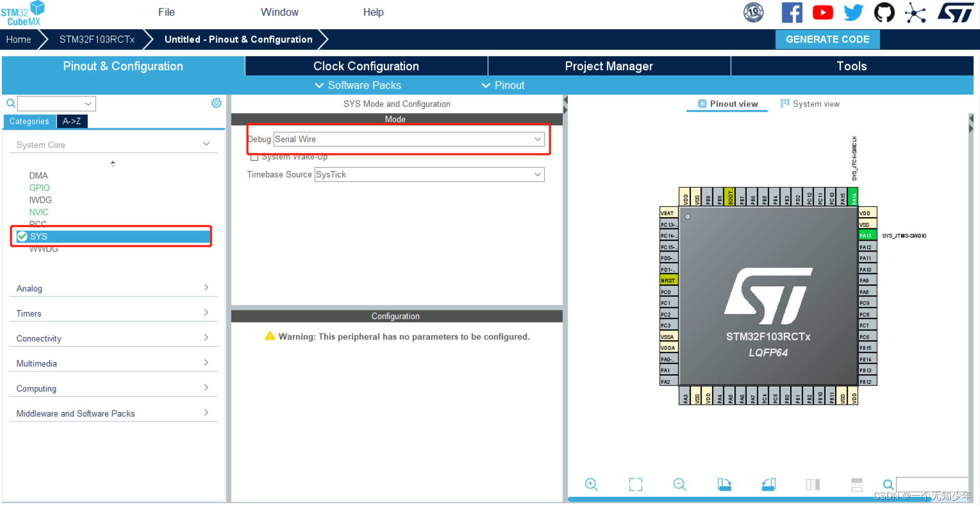The height and width of the screenshot is (506, 980).
Task: Open the YouTube link icon
Action: pyautogui.click(x=823, y=12)
